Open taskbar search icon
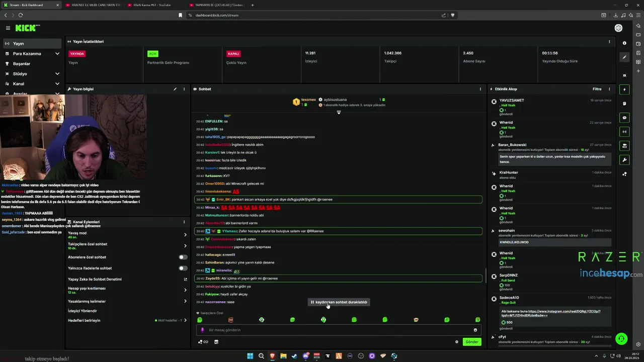This screenshot has height=362, width=644. pos(261,356)
